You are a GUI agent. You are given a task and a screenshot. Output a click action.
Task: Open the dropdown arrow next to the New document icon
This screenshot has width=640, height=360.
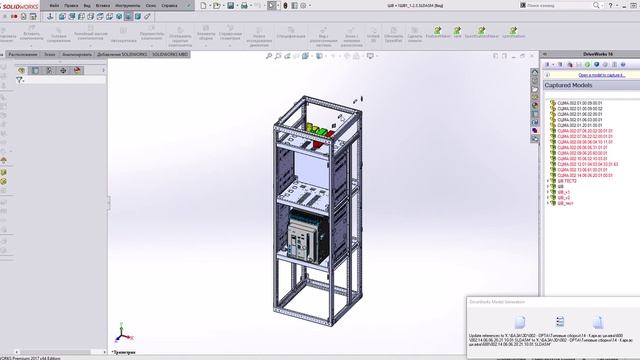coord(209,6)
